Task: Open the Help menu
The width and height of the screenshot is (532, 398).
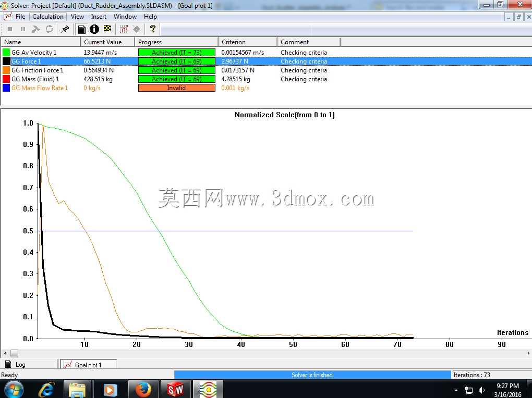Action: [x=150, y=17]
